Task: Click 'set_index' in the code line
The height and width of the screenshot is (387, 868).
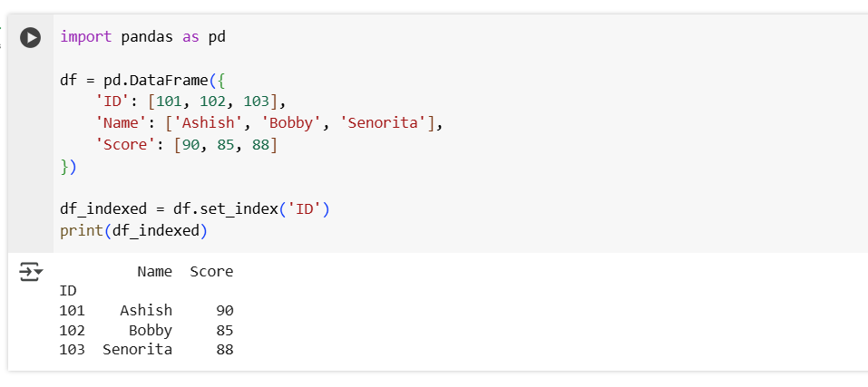Action: (x=239, y=209)
